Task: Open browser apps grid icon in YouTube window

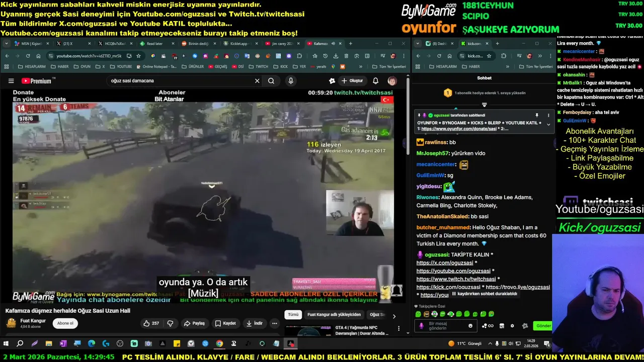Action: pos(7,66)
